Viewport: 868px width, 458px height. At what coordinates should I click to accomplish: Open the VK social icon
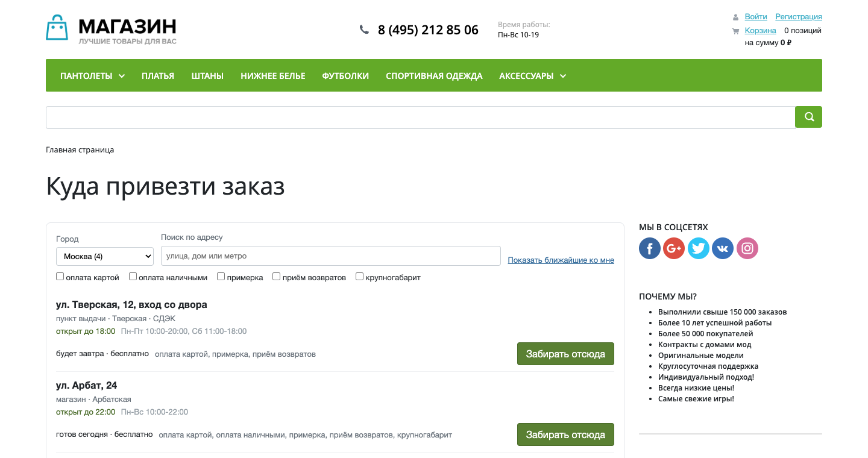[723, 248]
